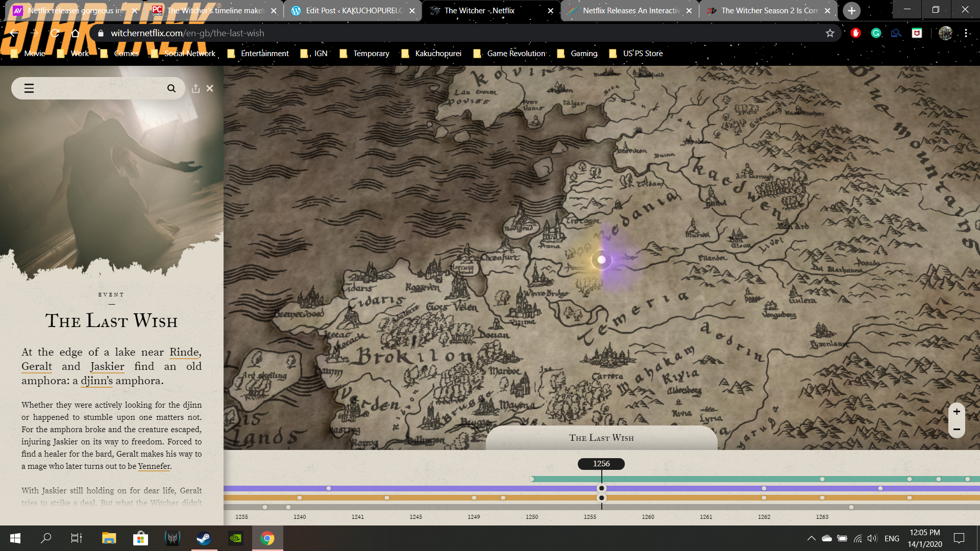980x551 pixels.
Task: Open the Chrome profile avatar menu
Action: (946, 33)
